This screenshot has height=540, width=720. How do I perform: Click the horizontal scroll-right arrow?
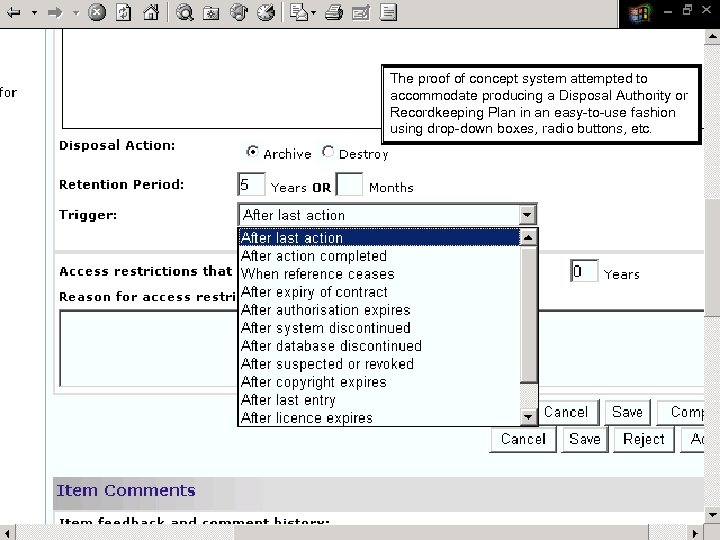(696, 533)
